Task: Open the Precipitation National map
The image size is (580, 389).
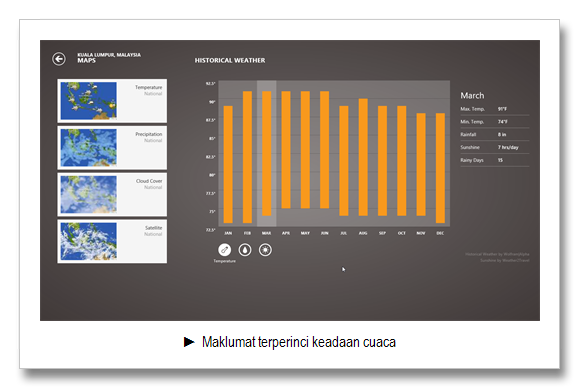Action: pos(112,148)
